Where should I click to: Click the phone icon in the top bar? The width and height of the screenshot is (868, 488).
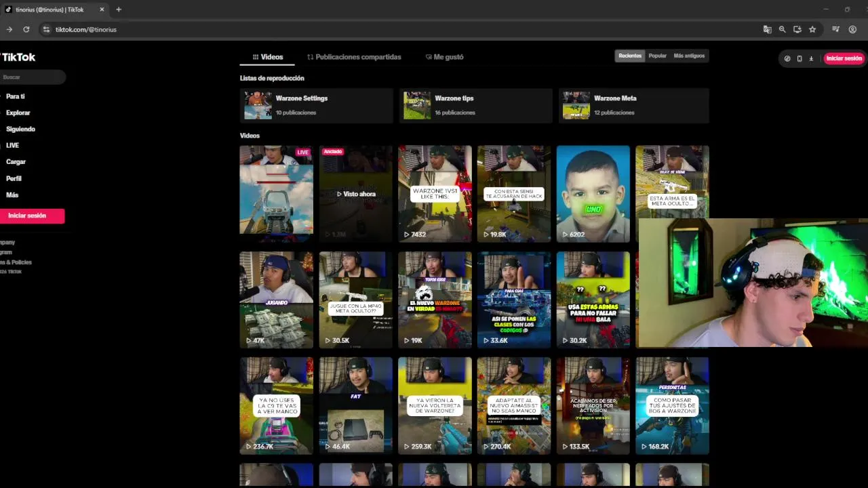pos(800,58)
